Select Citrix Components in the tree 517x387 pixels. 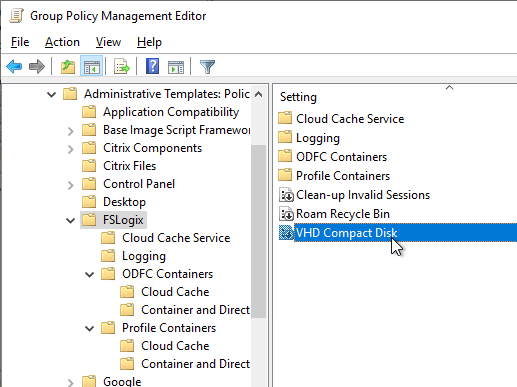coord(152,148)
